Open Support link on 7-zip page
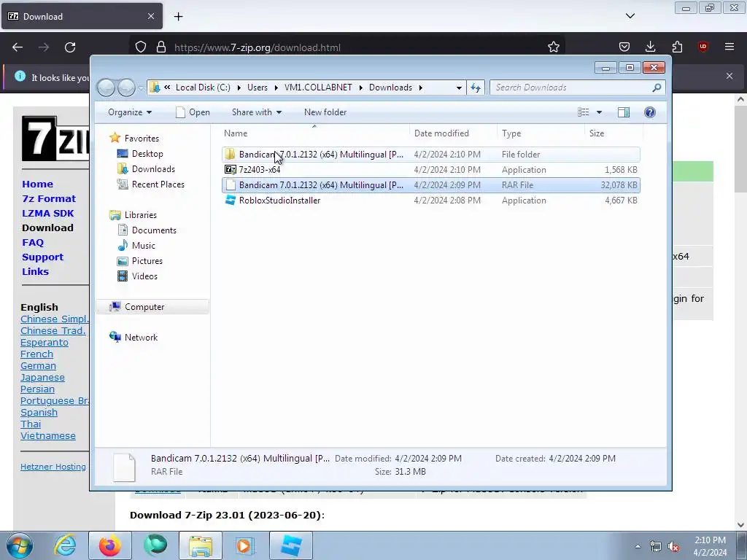The height and width of the screenshot is (560, 747). click(x=42, y=257)
